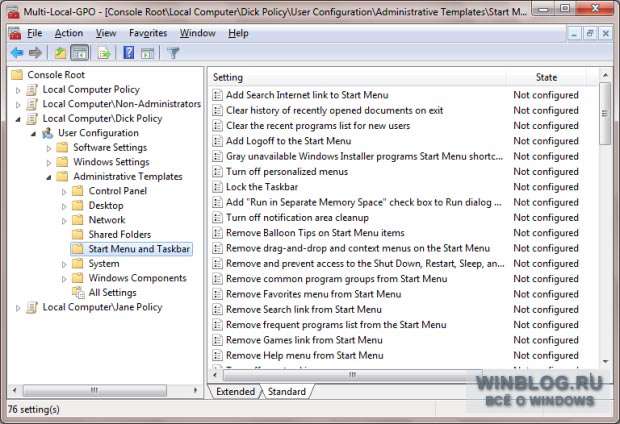
Task: Open the Action menu
Action: pyautogui.click(x=69, y=33)
